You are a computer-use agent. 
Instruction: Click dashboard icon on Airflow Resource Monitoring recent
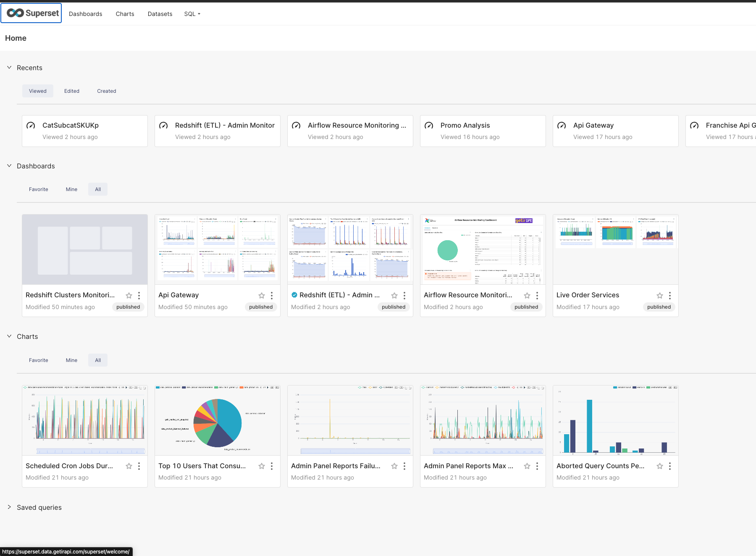coord(296,126)
